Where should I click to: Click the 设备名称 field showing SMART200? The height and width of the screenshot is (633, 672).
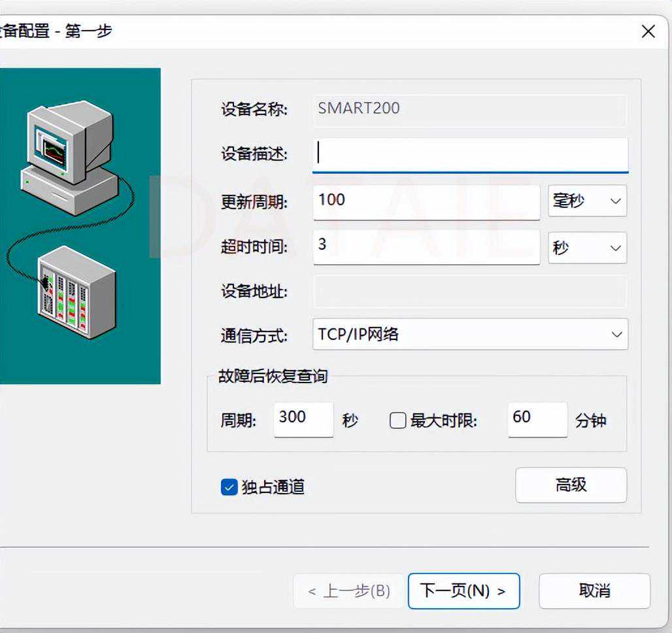[469, 109]
